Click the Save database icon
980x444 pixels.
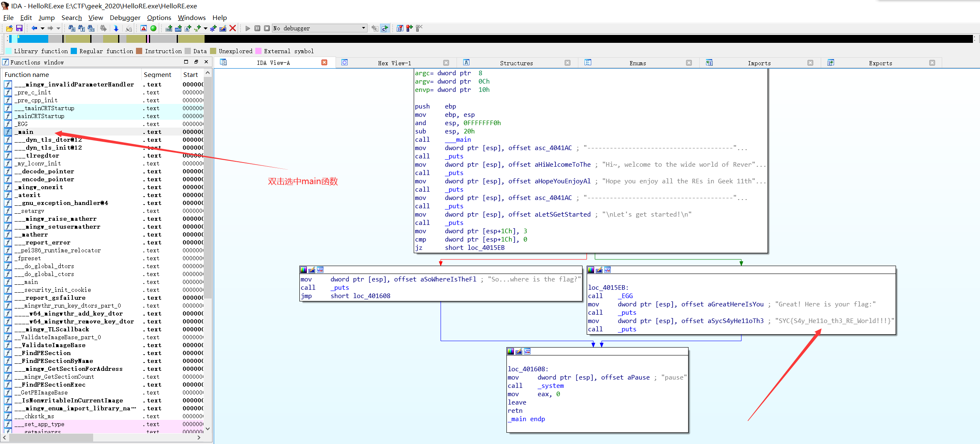point(19,28)
